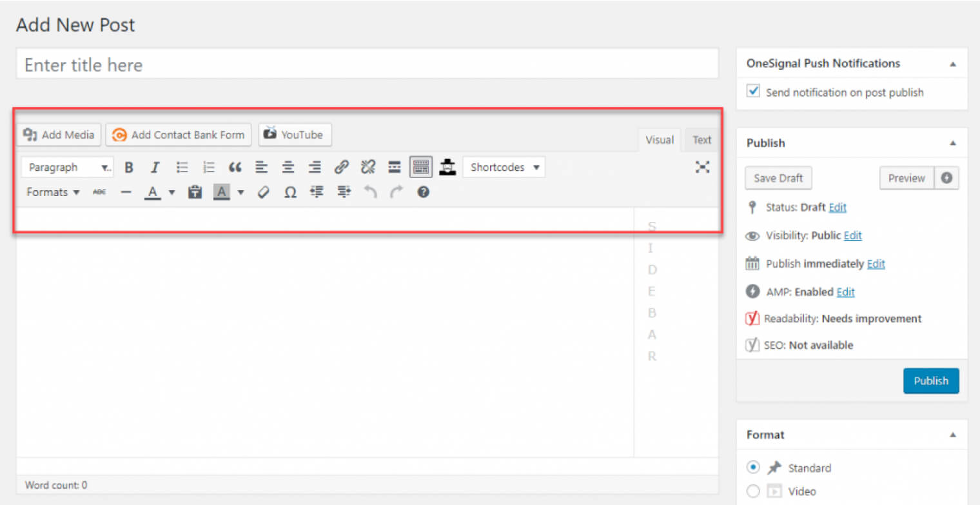Click the Word count: 0 status text

[55, 485]
